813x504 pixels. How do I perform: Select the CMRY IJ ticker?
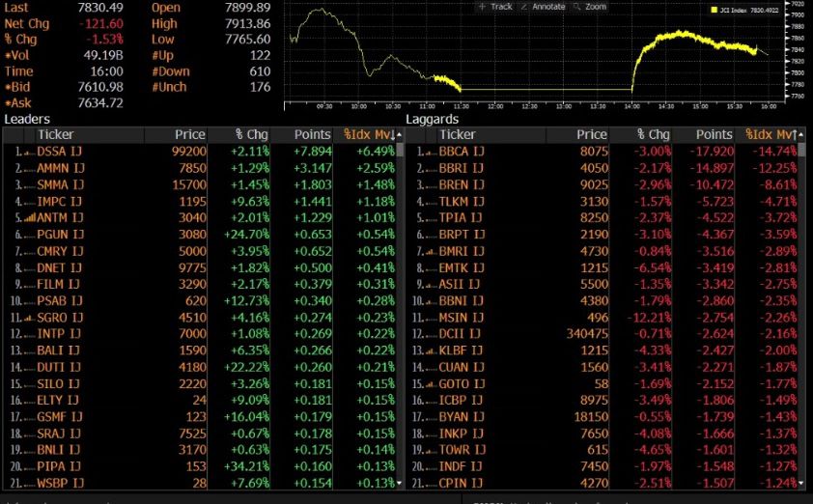[60, 251]
